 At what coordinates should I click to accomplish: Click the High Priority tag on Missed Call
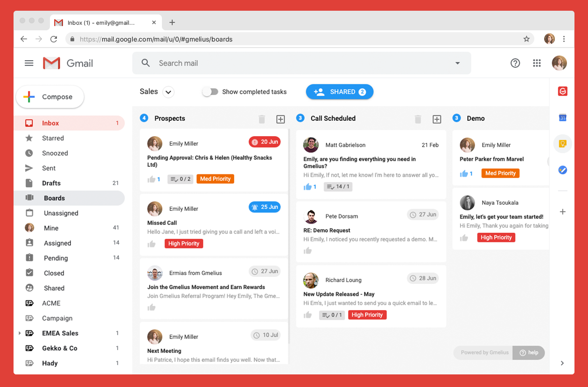click(184, 243)
